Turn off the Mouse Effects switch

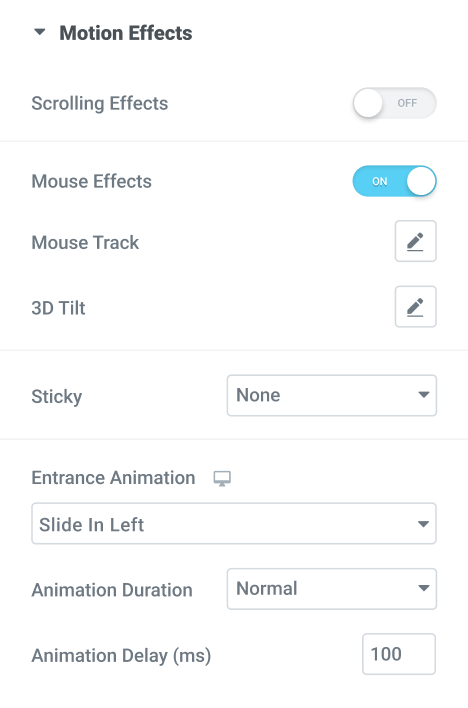pyautogui.click(x=394, y=181)
